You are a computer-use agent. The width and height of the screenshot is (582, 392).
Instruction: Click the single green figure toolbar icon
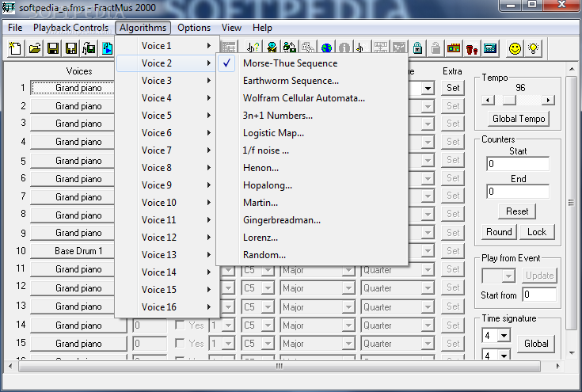[272, 48]
